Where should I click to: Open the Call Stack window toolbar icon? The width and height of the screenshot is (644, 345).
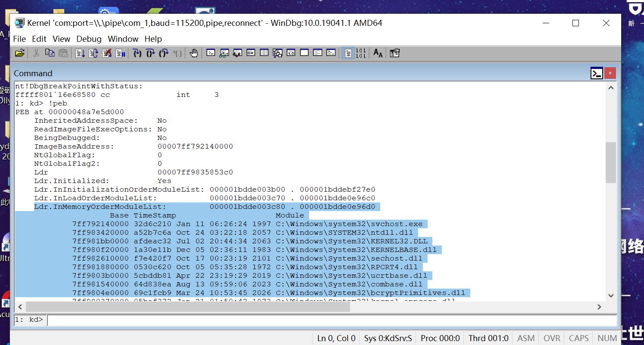[278, 53]
